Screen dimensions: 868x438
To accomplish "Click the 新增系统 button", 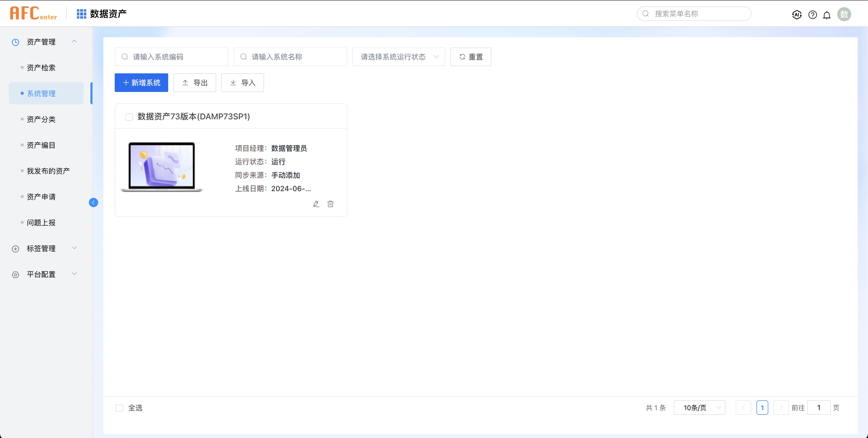I will [141, 83].
